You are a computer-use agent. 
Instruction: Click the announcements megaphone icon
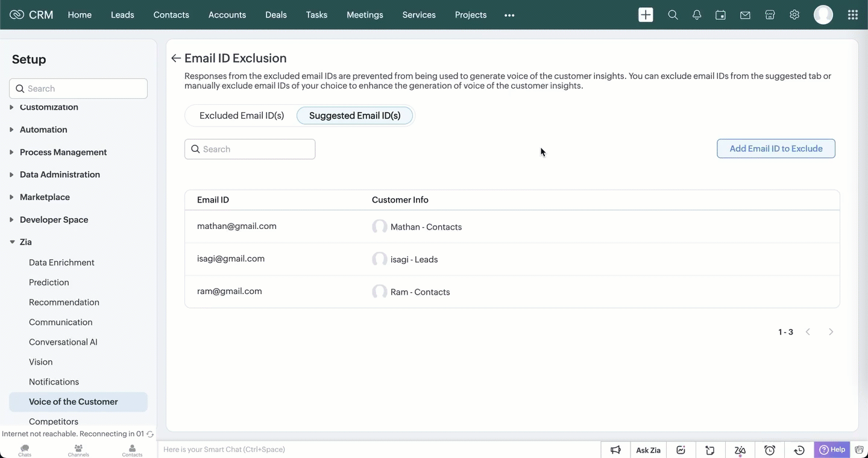(615, 450)
